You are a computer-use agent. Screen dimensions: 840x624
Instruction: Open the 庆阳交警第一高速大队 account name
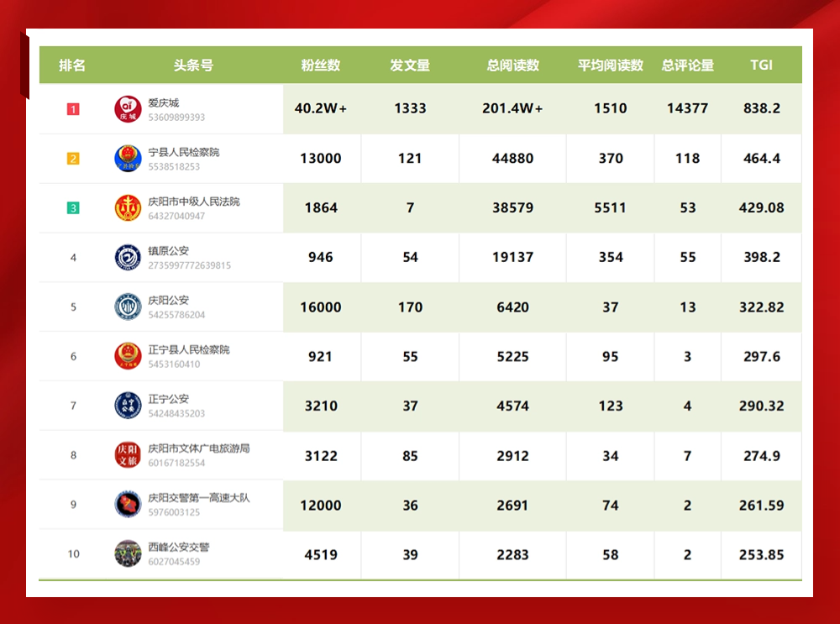tap(199, 497)
